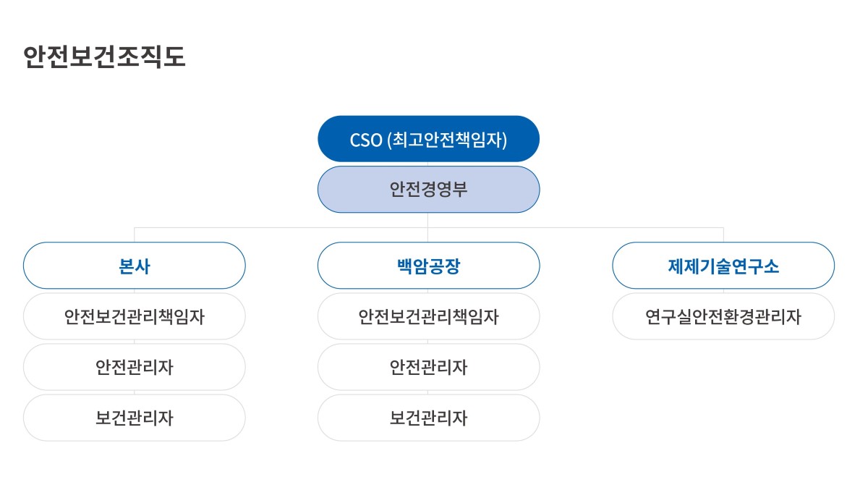Click the vertical connector line just below 안전경영부
This screenshot has width=868, height=498.
428,220
